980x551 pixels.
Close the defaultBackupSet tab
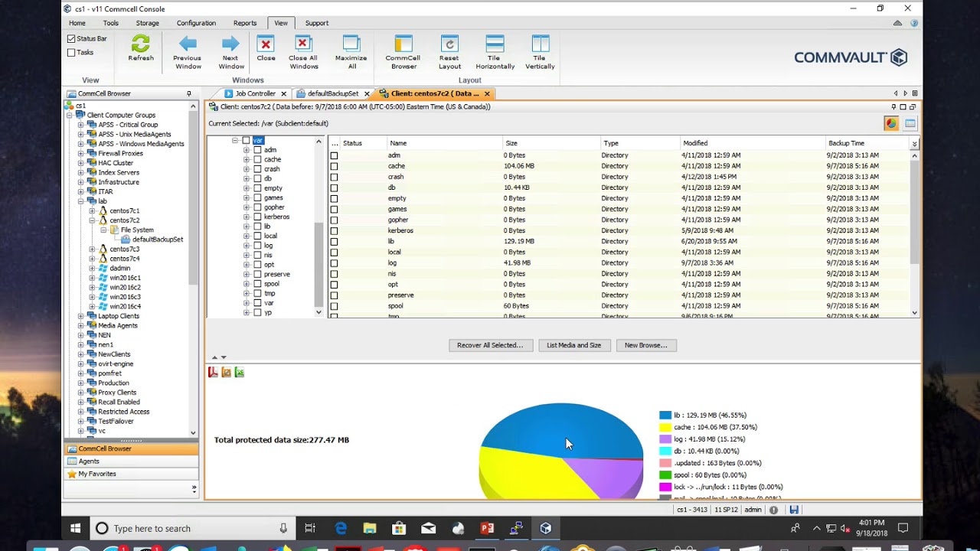(x=366, y=93)
